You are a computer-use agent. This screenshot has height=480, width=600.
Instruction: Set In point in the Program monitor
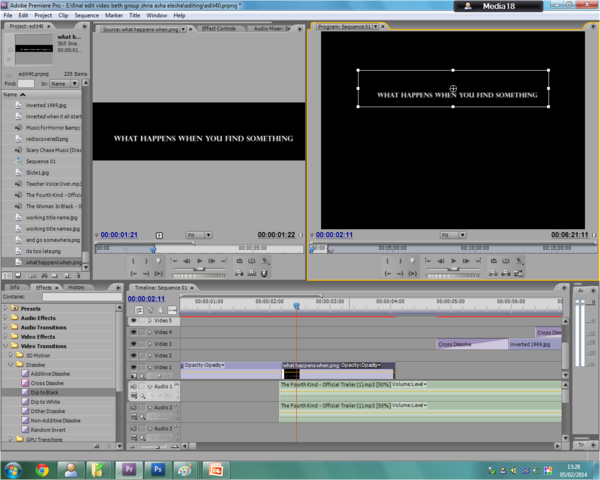click(387, 261)
